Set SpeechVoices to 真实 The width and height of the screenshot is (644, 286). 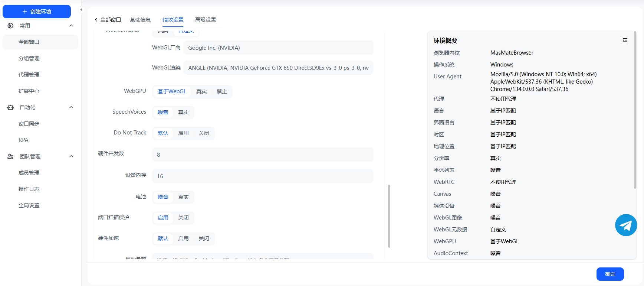pyautogui.click(x=183, y=112)
